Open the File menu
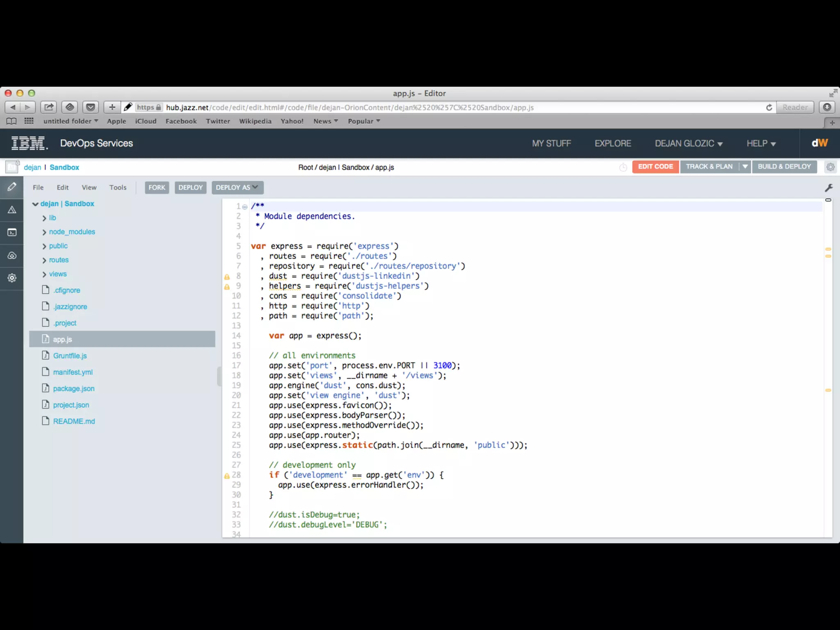 point(38,187)
